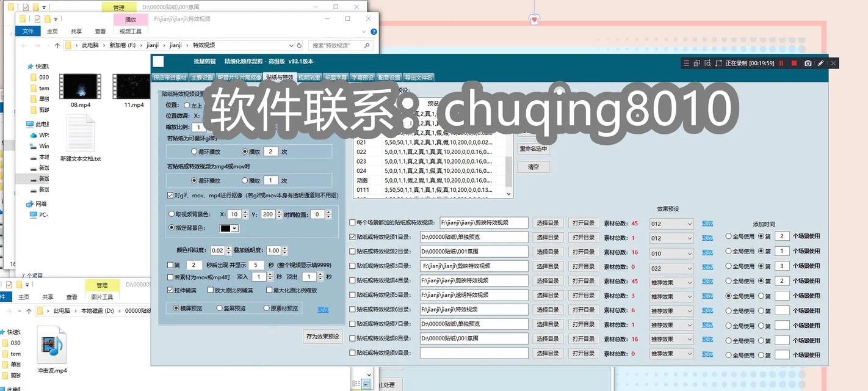Refresh the 特效视频 explorer address bar
868x391 pixels.
[299, 45]
